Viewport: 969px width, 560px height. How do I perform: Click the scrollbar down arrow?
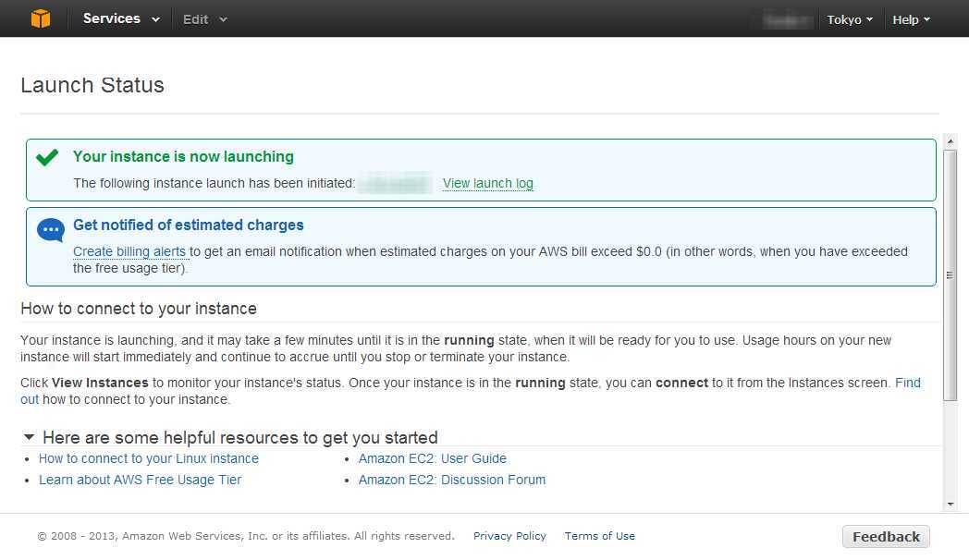click(950, 505)
